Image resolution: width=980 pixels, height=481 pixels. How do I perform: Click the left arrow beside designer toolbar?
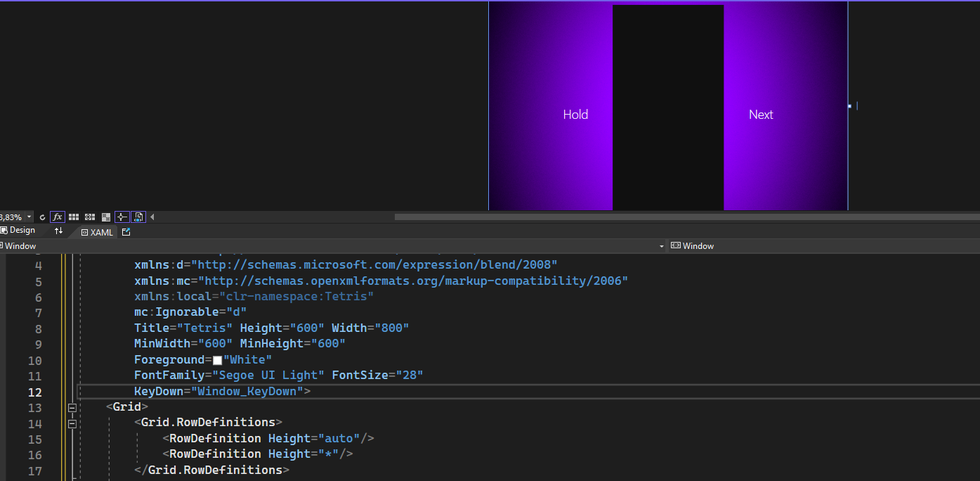pos(152,217)
